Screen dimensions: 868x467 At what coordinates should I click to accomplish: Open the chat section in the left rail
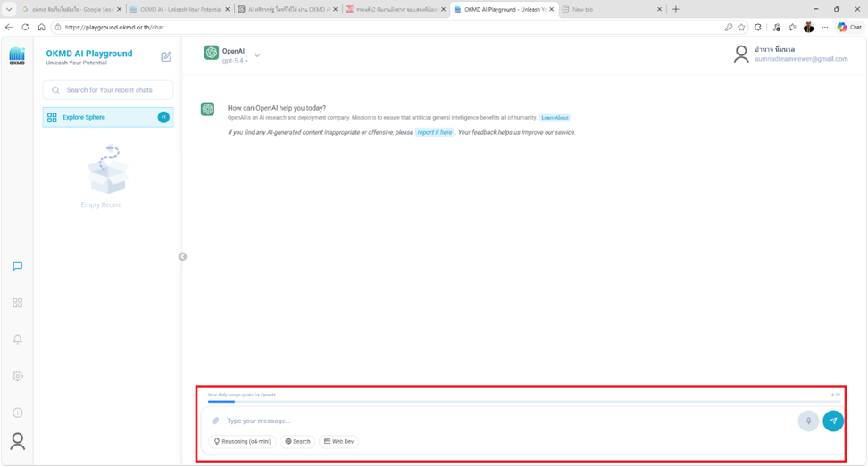coord(18,266)
